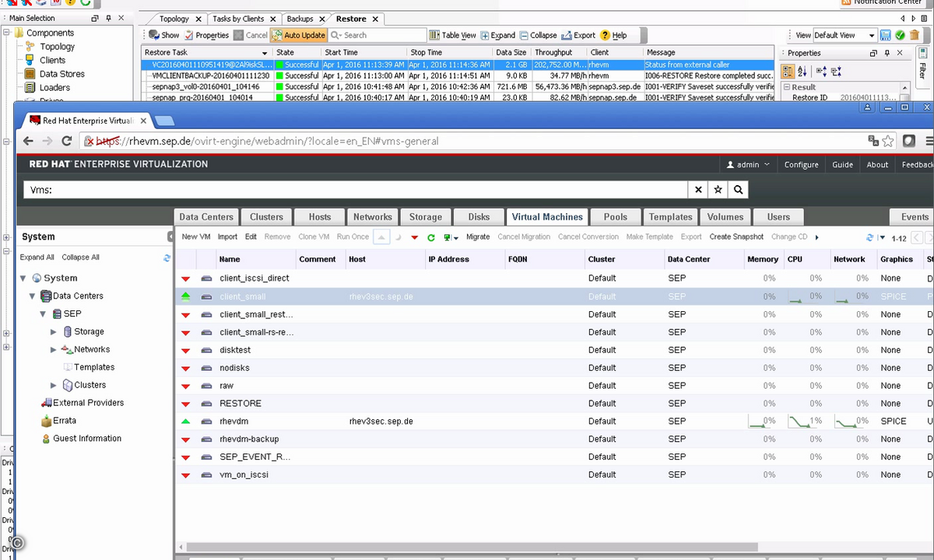
Task: Select the rhevdm-backup VM row
Action: click(x=553, y=439)
